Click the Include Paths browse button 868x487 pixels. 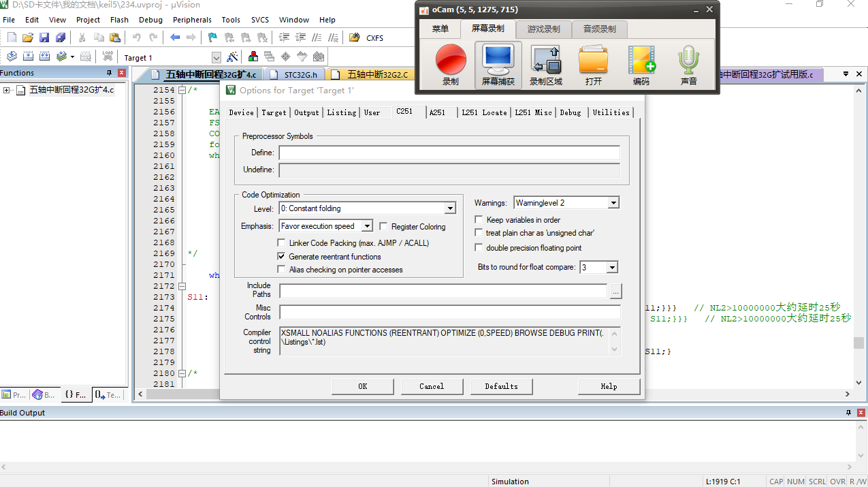615,292
